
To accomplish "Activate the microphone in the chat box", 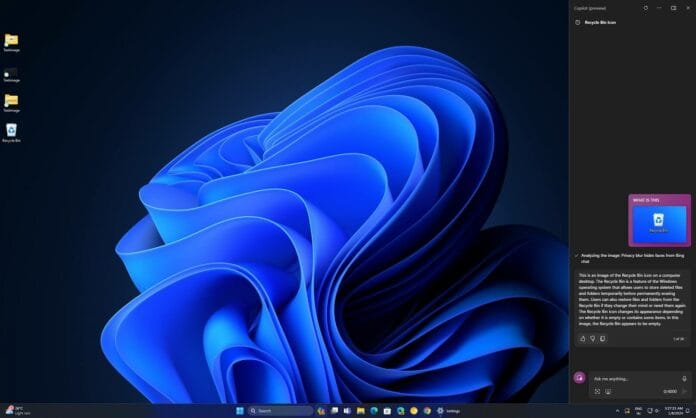I will 684,379.
